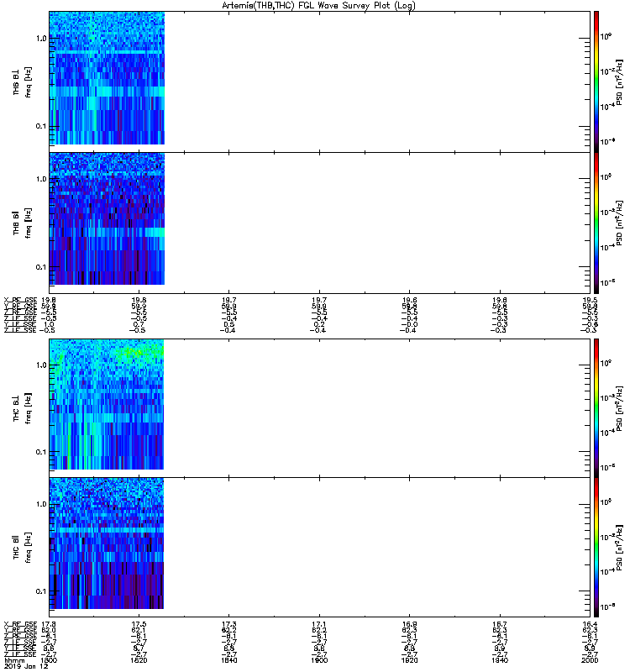This screenshot has width=630, height=672.
Task: Click the color bar of the THC B-parallel panel
Action: coord(596,548)
